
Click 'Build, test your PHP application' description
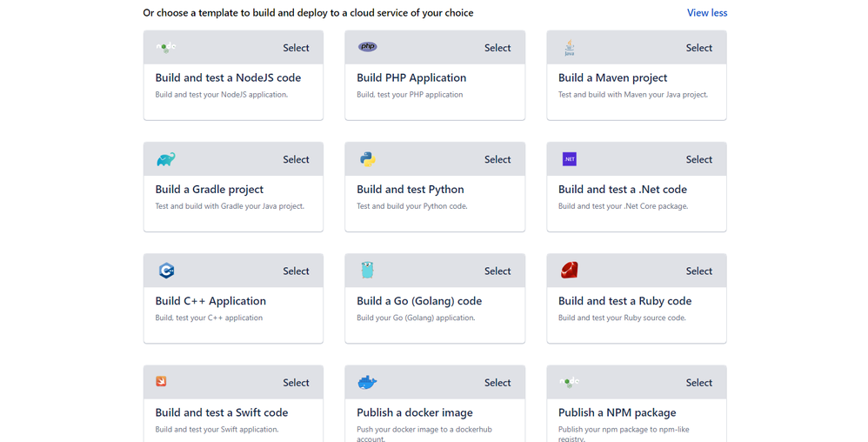410,95
